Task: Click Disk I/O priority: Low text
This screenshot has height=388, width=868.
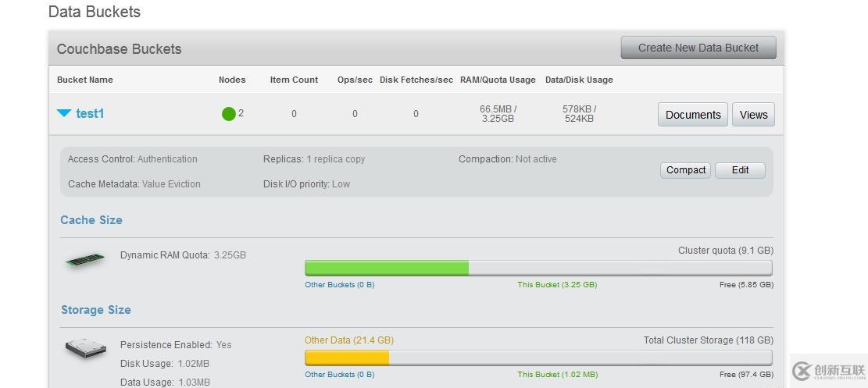Action: pyautogui.click(x=306, y=183)
